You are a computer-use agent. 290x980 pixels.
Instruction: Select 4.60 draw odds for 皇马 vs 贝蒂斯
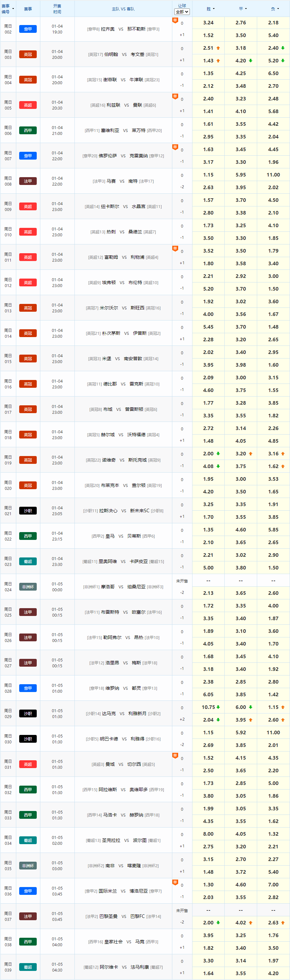[241, 529]
